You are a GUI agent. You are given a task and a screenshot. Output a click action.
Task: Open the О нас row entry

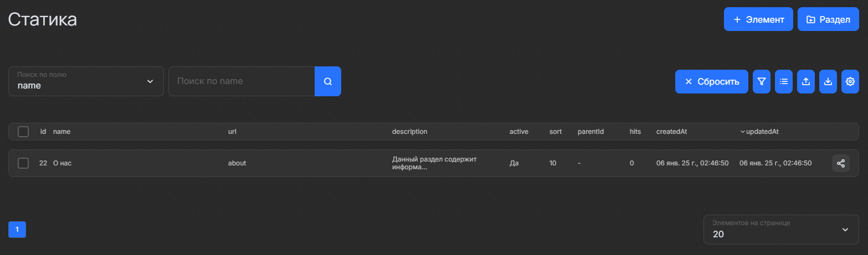tap(62, 163)
